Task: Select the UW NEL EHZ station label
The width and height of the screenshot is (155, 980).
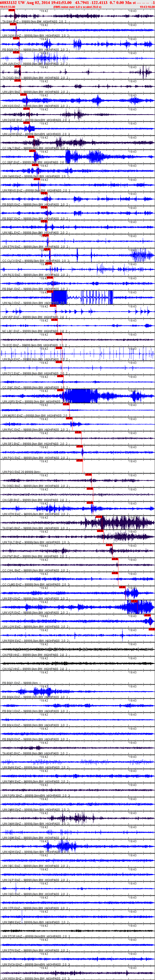Action: point(35,233)
